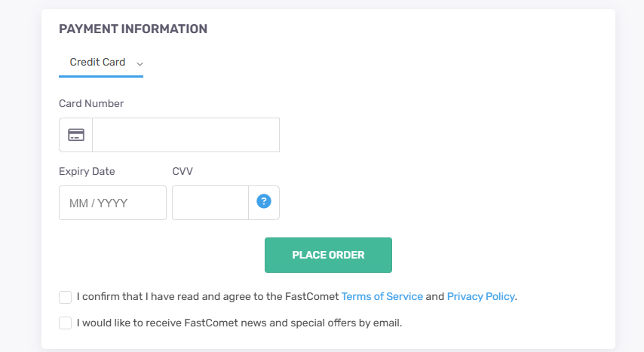Click the Card Number label text

pyautogui.click(x=91, y=103)
